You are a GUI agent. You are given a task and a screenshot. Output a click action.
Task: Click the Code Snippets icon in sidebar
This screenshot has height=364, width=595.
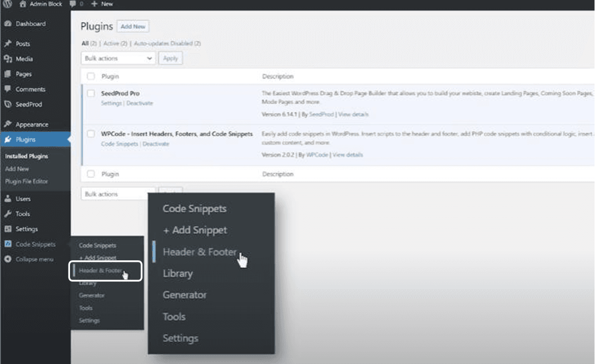tap(8, 244)
